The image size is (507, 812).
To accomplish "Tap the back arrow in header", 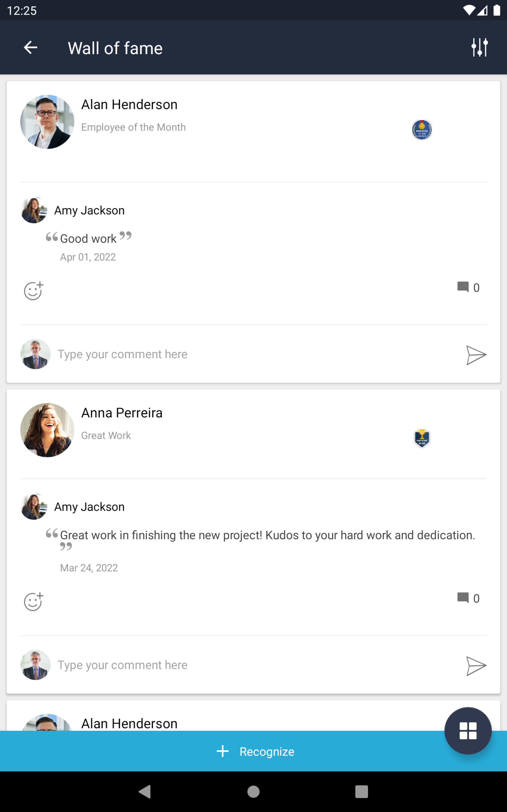I will [30, 48].
